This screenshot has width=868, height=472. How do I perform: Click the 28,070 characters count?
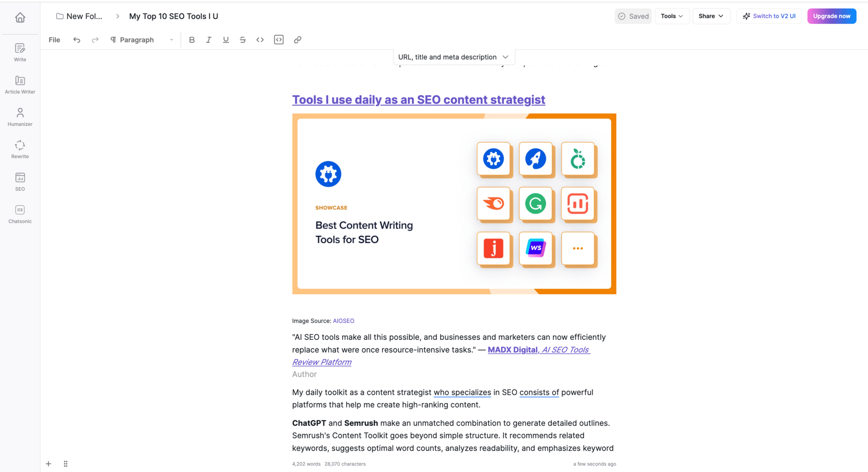click(345, 464)
